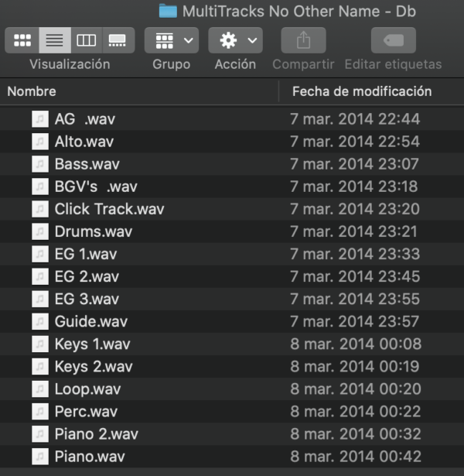Select the file name Drums.wav
The width and height of the screenshot is (464, 476).
pos(94,231)
